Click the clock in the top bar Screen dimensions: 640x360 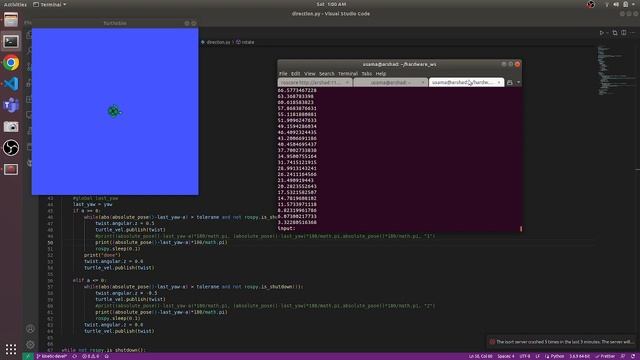coord(331,4)
